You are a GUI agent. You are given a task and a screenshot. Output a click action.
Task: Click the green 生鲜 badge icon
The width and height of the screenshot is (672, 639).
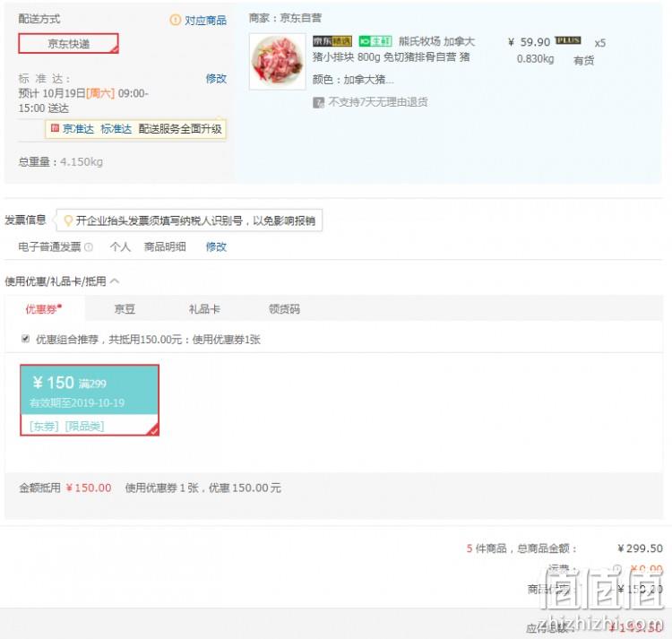(375, 41)
